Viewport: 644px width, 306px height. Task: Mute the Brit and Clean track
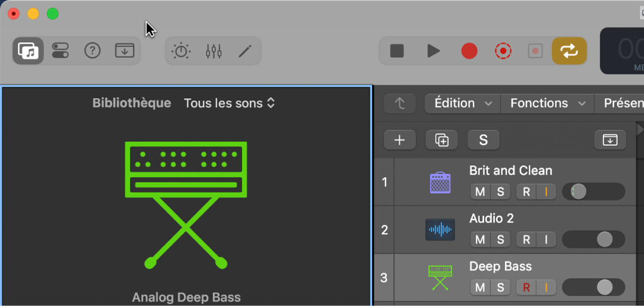480,192
